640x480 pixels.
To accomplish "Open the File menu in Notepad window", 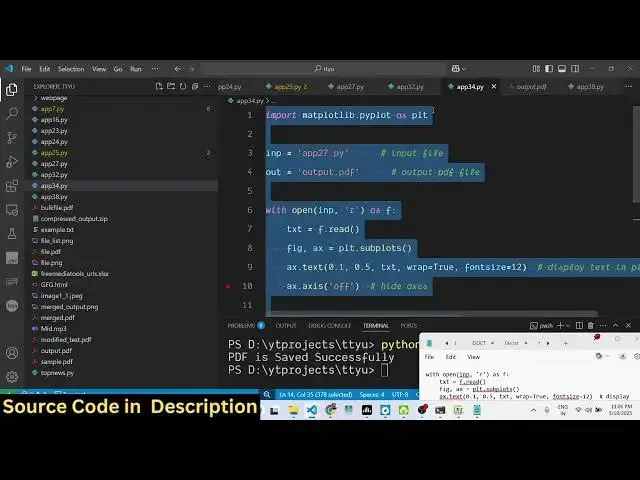I will (429, 357).
